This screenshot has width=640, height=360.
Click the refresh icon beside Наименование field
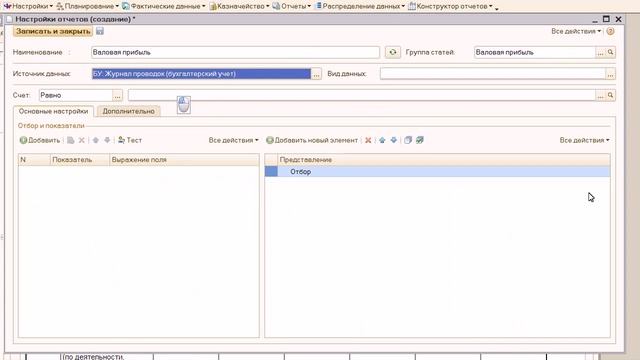pos(393,52)
